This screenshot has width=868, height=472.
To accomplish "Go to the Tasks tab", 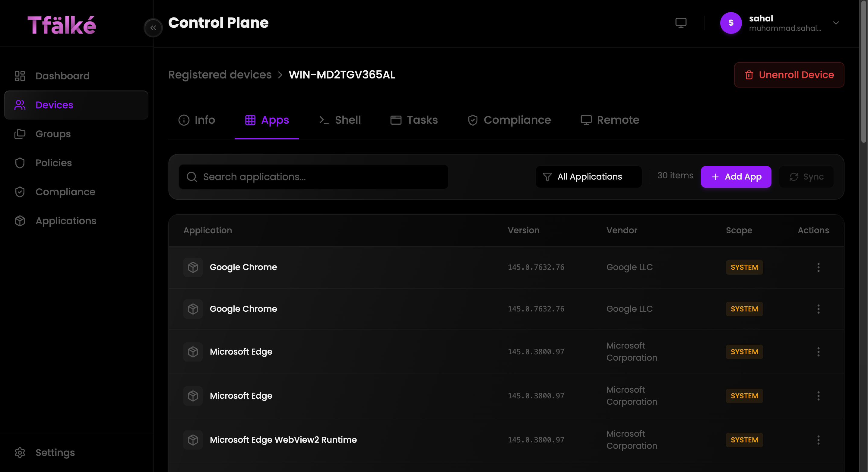I will pyautogui.click(x=414, y=120).
